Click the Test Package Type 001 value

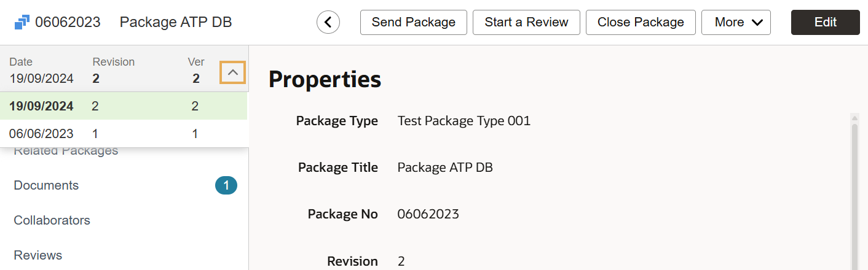coord(464,121)
